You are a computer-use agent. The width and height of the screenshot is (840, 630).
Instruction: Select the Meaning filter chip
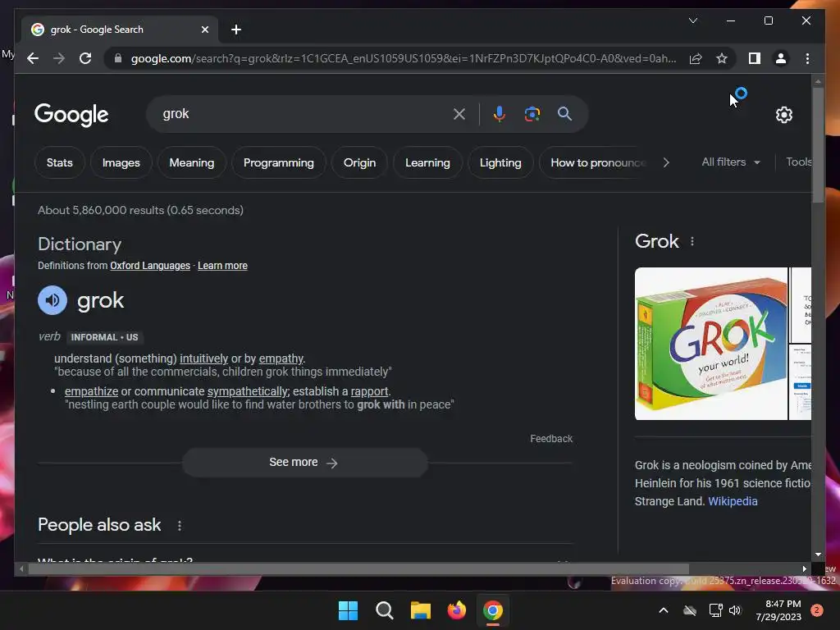192,162
